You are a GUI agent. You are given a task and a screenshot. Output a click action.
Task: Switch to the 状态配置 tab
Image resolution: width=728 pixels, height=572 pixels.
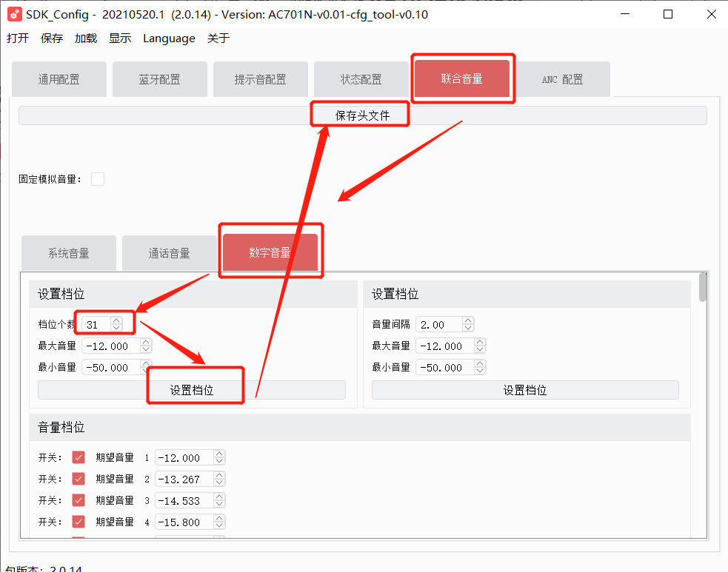[361, 79]
